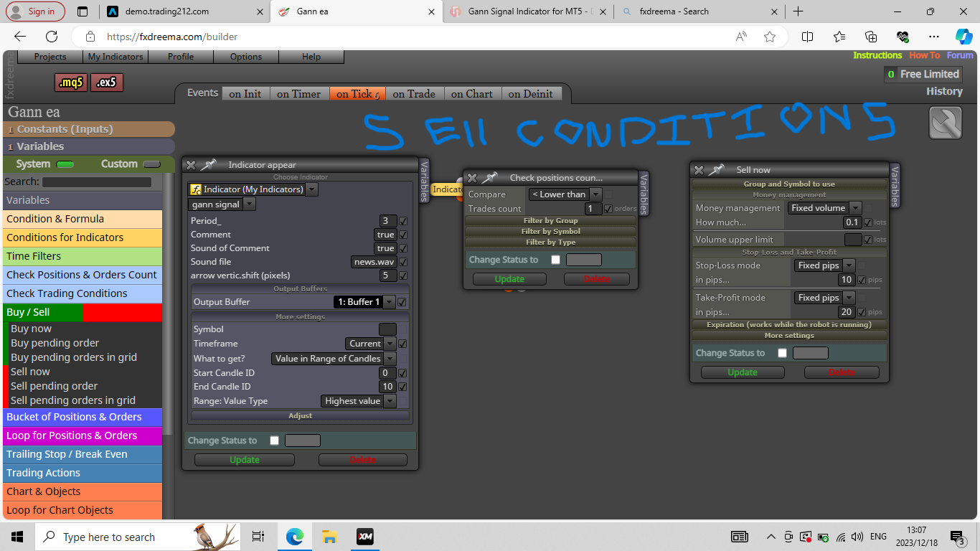The image size is (980, 551).
Task: Open new browser tab
Action: pos(798,11)
